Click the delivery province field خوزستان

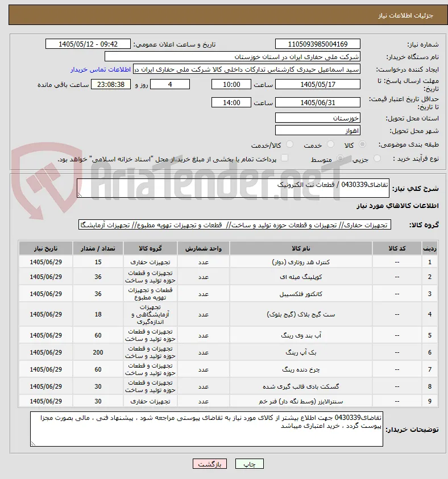[317, 118]
